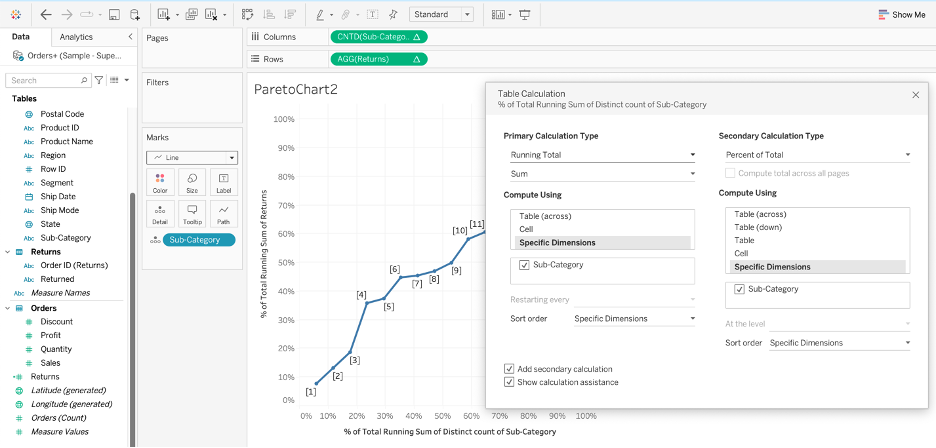Viewport: 936px width, 448px height.
Task: Open the Running Total calculation type dropdown
Action: click(603, 155)
